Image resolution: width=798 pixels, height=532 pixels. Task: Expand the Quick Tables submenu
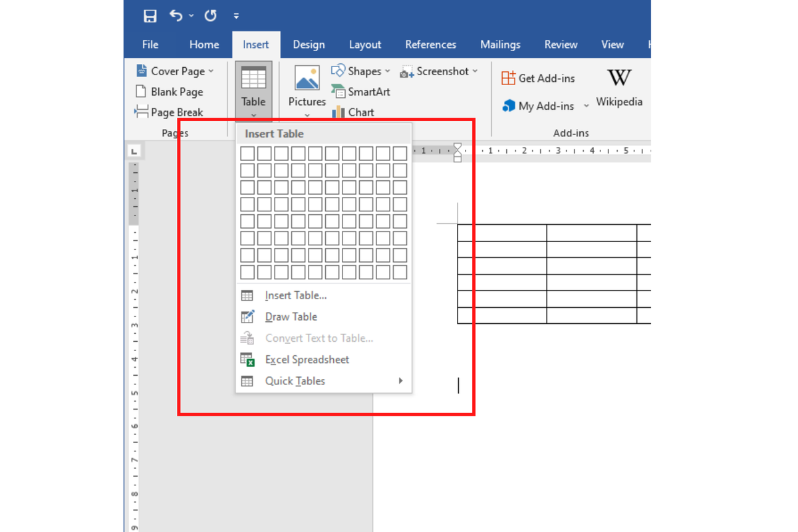click(x=323, y=381)
